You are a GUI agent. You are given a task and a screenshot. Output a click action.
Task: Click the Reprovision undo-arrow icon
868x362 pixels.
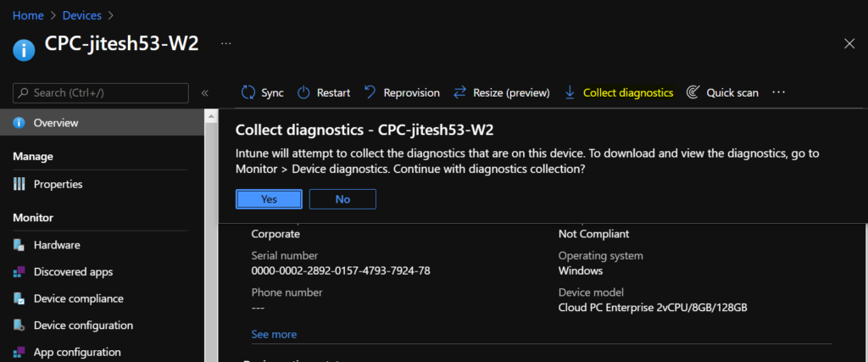(370, 92)
